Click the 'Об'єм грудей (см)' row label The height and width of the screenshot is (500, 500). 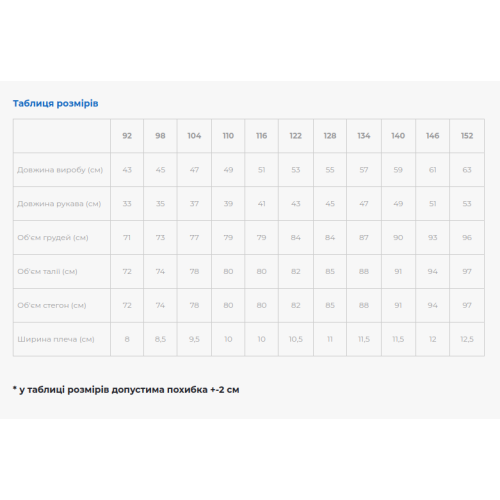pos(53,238)
